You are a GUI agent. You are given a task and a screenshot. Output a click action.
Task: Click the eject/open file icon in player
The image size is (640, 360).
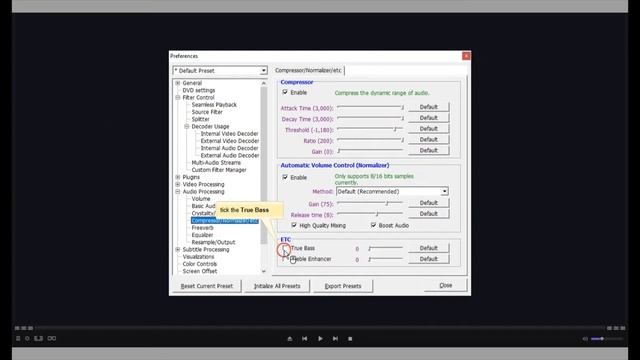290,338
